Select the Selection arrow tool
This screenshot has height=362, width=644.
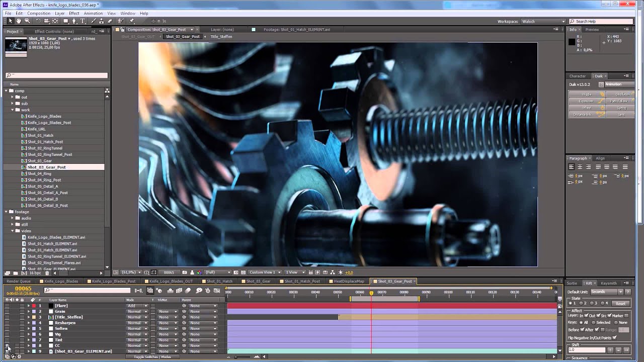[x=11, y=21]
